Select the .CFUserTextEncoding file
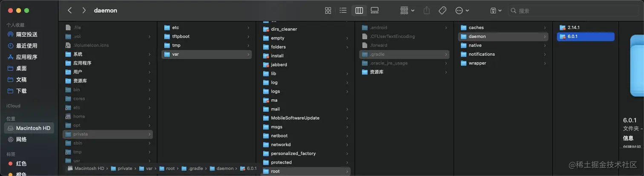The width and height of the screenshot is (644, 176). (x=404, y=37)
